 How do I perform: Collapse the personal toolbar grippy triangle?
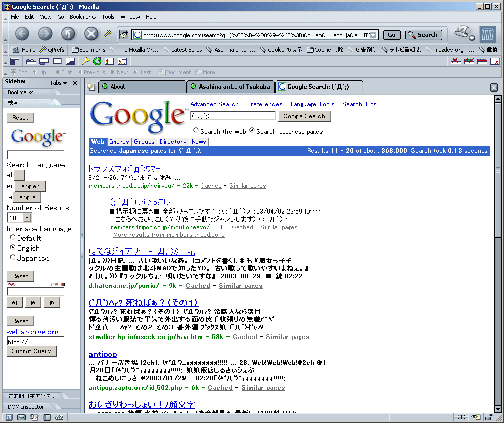(5, 52)
